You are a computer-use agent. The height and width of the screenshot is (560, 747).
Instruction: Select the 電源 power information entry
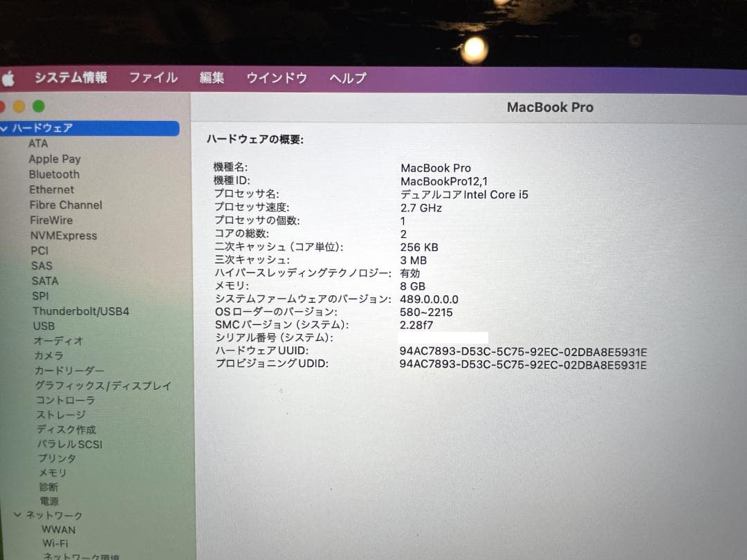pyautogui.click(x=48, y=501)
